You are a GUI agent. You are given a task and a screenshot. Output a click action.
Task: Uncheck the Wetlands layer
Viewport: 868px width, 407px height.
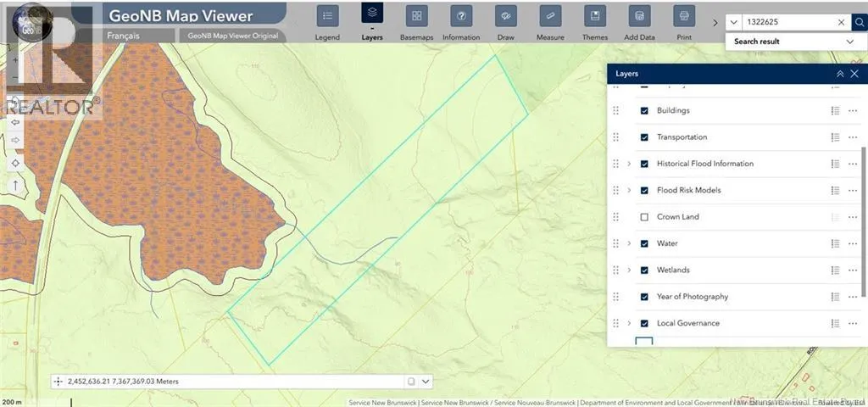(644, 270)
